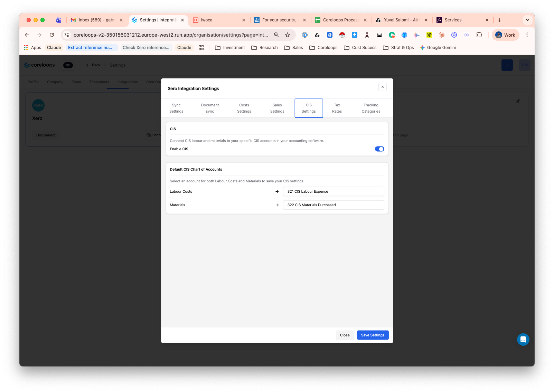Open the Materials account dropdown
Image resolution: width=554 pixels, height=392 pixels.
pyautogui.click(x=334, y=205)
